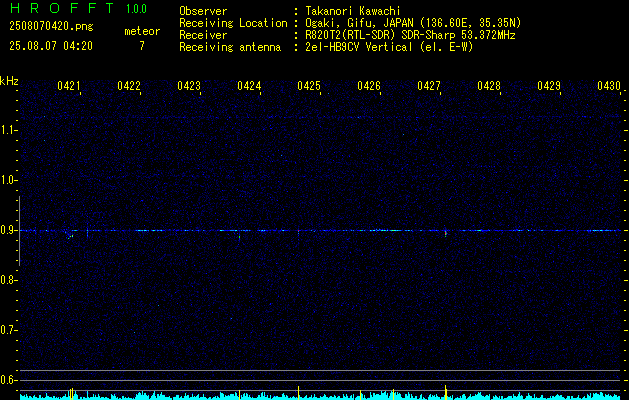This screenshot has height=400, width=629.
Task: Click the double yellow meteor marker near 0421
Action: coord(71,394)
